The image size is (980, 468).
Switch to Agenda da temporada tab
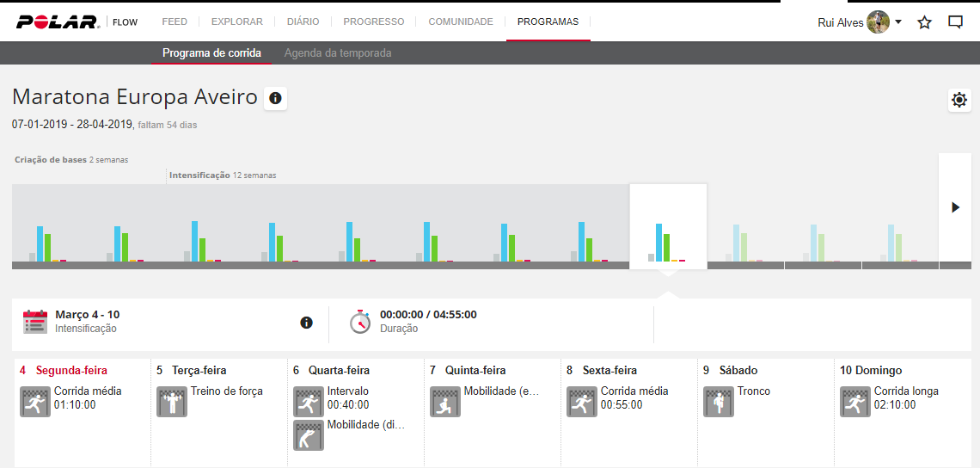coord(338,53)
